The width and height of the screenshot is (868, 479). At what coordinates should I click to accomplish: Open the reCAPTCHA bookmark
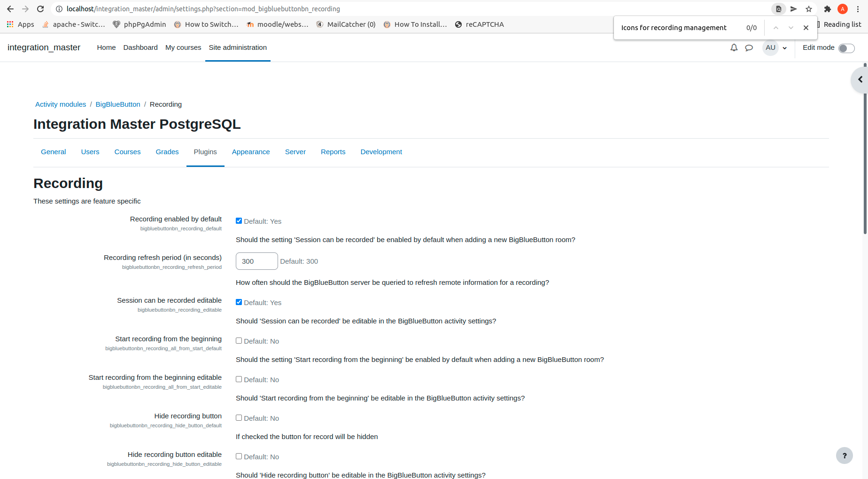pyautogui.click(x=480, y=24)
